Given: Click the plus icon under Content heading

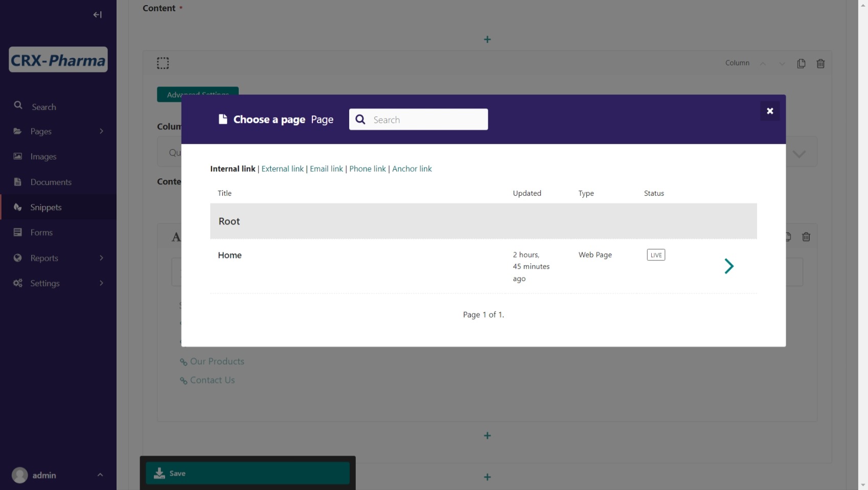Looking at the screenshot, I should click(x=487, y=39).
